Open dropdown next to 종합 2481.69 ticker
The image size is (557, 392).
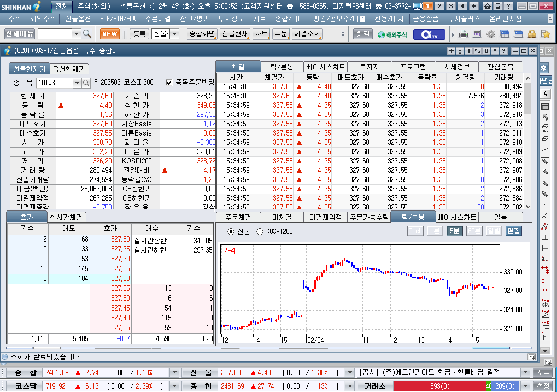click(174, 373)
